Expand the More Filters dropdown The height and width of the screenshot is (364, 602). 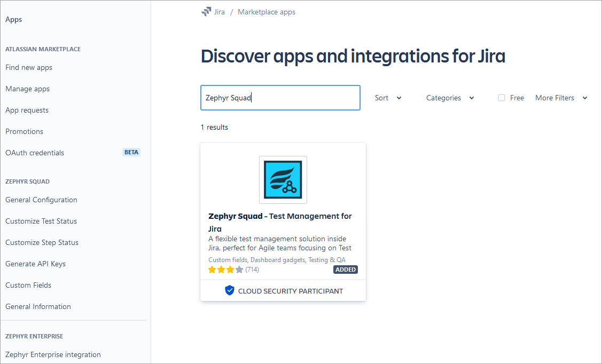(561, 98)
